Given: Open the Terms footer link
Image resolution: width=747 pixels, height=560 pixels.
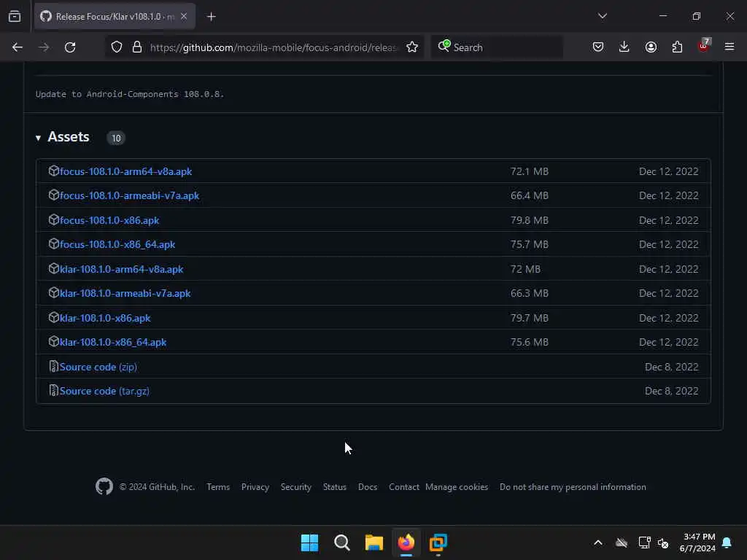Looking at the screenshot, I should (x=218, y=487).
